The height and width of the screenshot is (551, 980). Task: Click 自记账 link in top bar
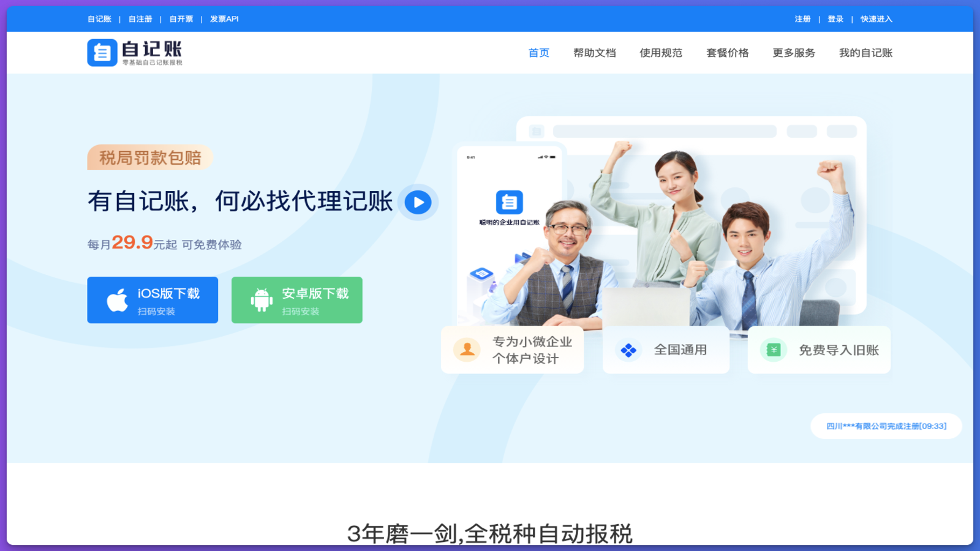click(99, 19)
